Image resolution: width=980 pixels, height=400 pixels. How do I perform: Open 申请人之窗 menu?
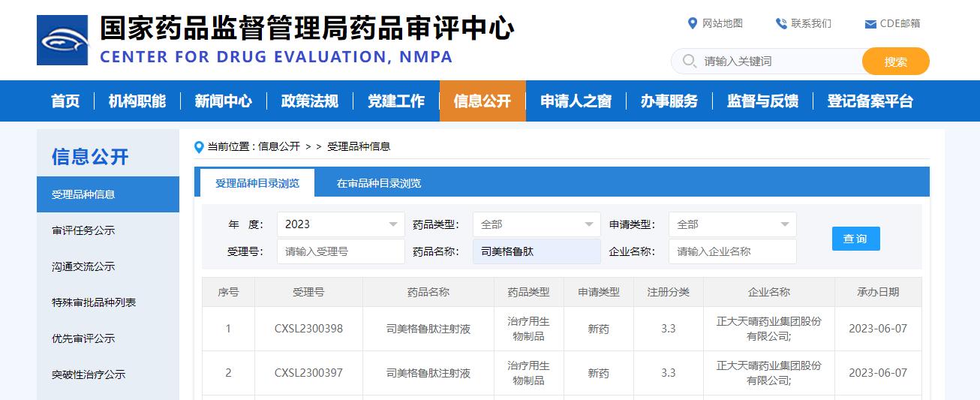(x=576, y=101)
